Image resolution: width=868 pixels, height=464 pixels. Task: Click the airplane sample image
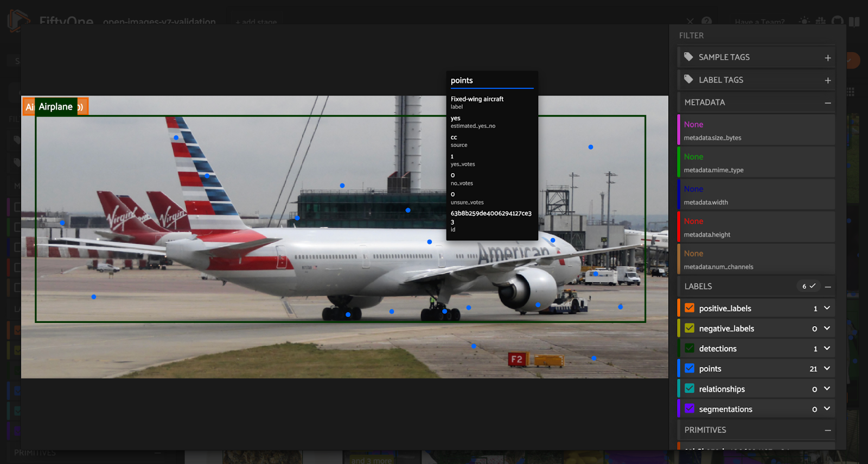point(344,237)
